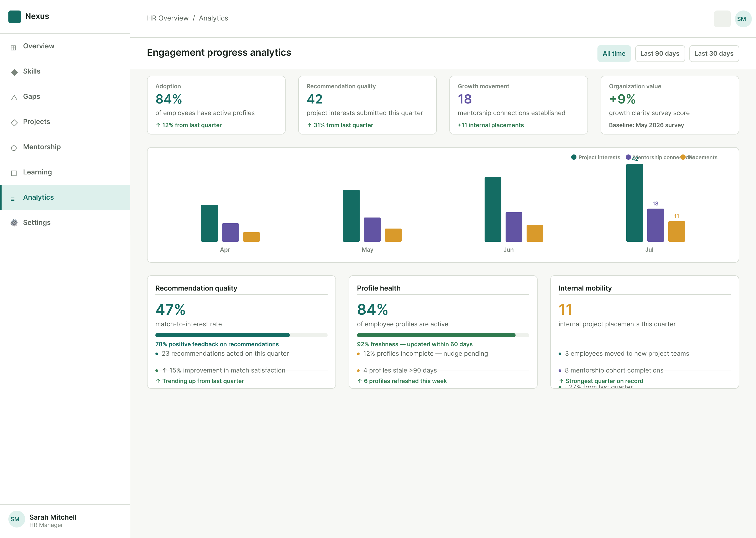The height and width of the screenshot is (538, 756).
Task: Click the Jun project interests bar
Action: click(x=493, y=209)
